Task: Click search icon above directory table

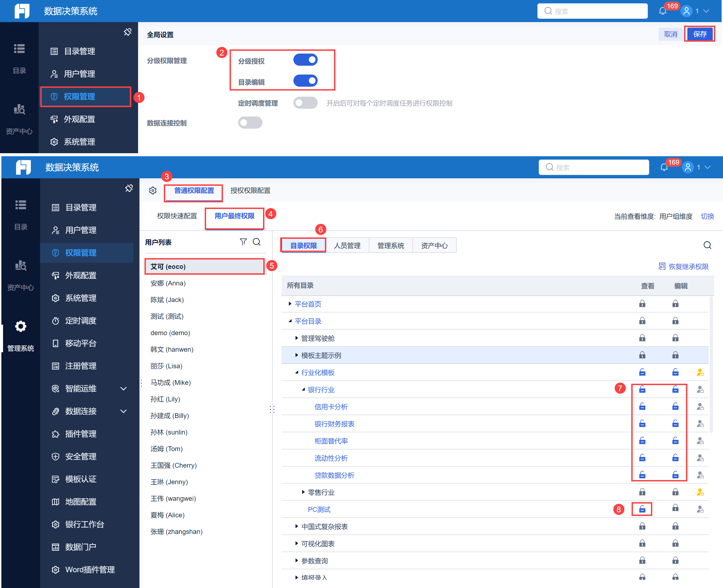Action: click(x=707, y=245)
